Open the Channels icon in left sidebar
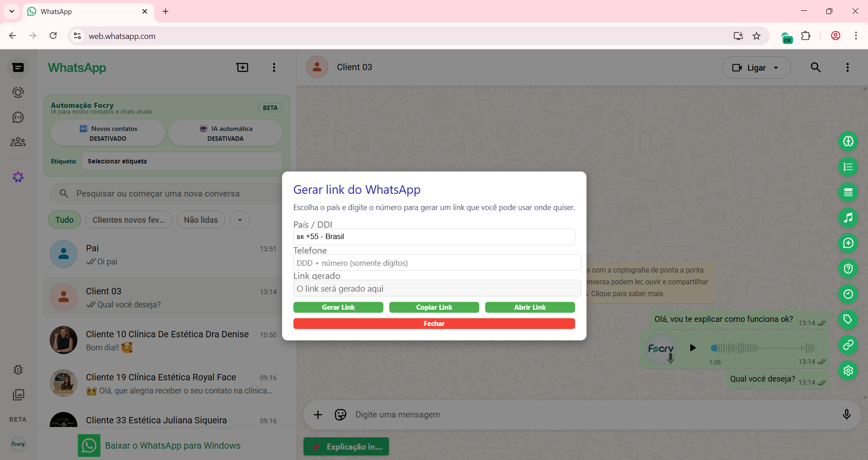 18,117
